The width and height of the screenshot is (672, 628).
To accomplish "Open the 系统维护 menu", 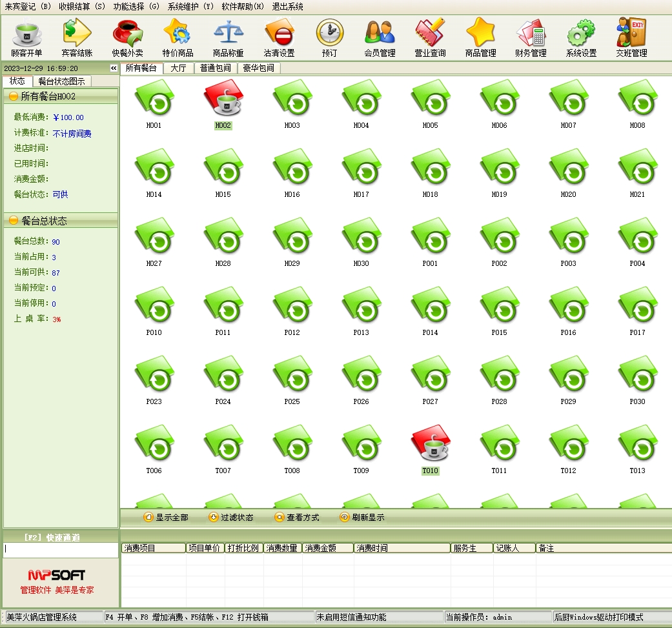I will (190, 6).
